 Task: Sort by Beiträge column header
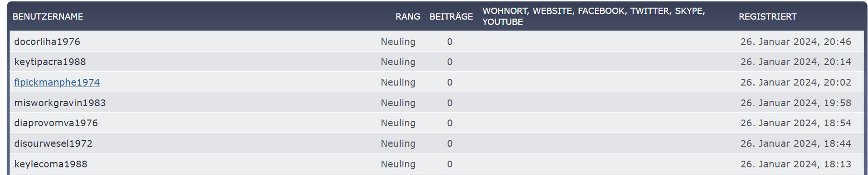pos(451,17)
